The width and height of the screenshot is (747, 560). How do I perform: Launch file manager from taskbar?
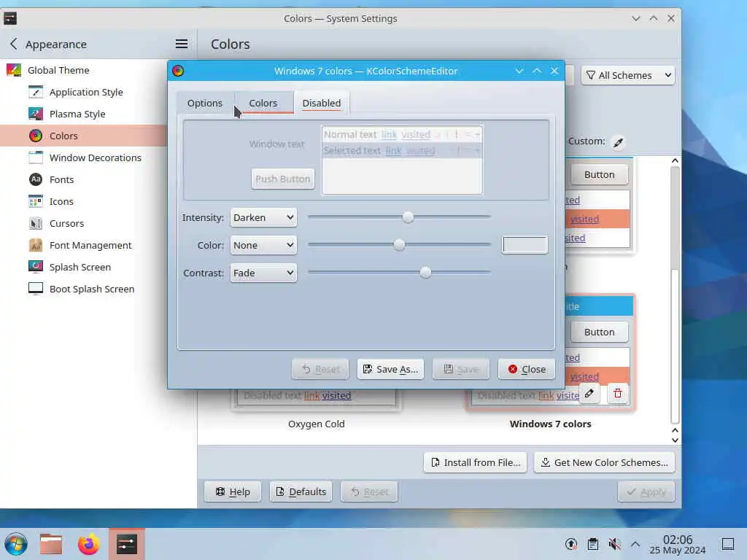[51, 544]
